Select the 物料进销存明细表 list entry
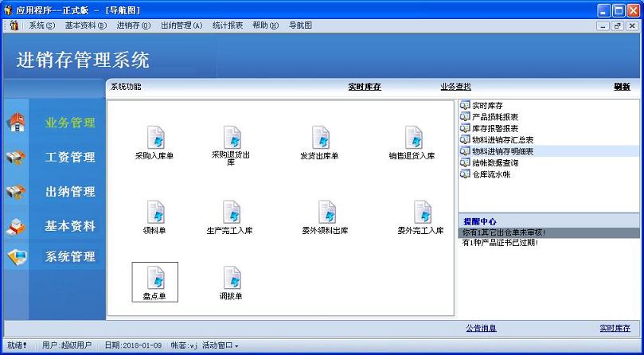The width and height of the screenshot is (644, 355). point(503,151)
